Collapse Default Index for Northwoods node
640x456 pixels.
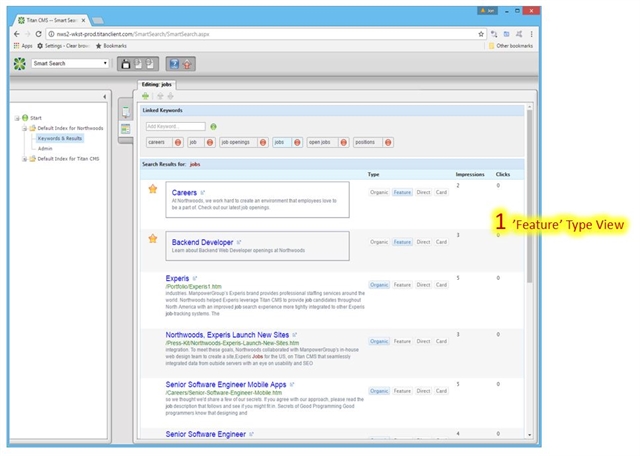coord(24,128)
